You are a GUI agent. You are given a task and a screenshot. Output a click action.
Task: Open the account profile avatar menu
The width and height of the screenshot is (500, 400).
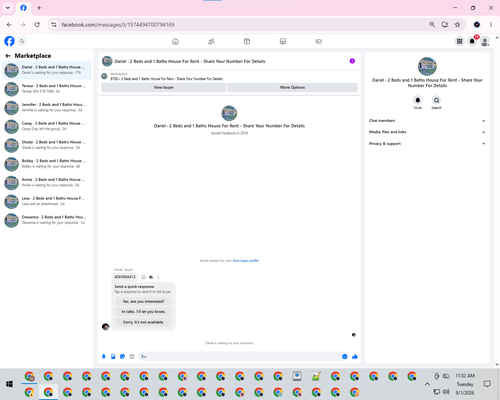[485, 41]
